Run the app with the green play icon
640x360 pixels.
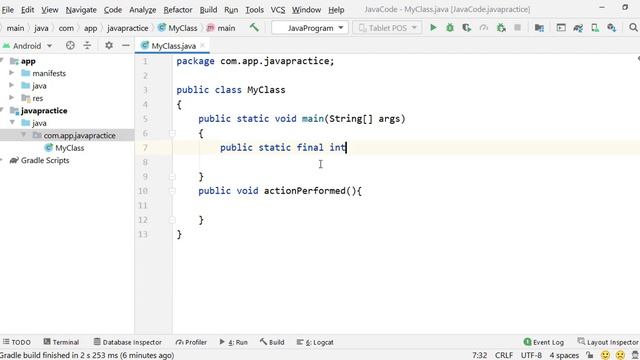coord(433,28)
